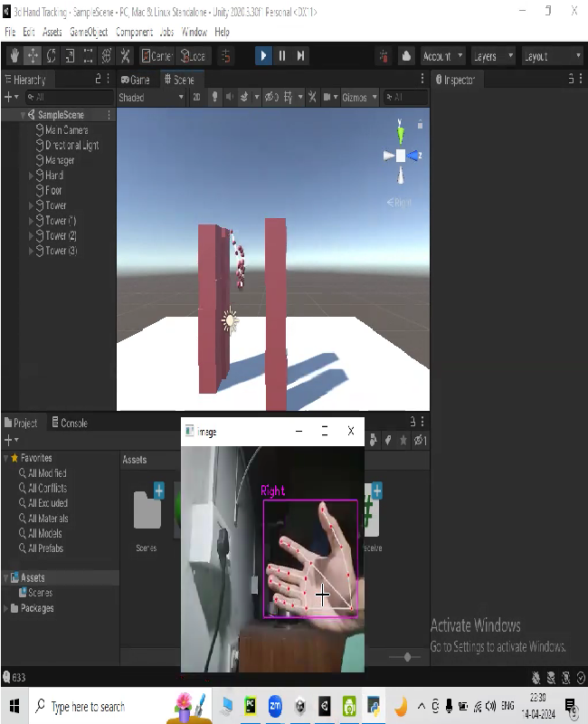Open the GameObject menu
Image resolution: width=588 pixels, height=724 pixels.
point(89,32)
